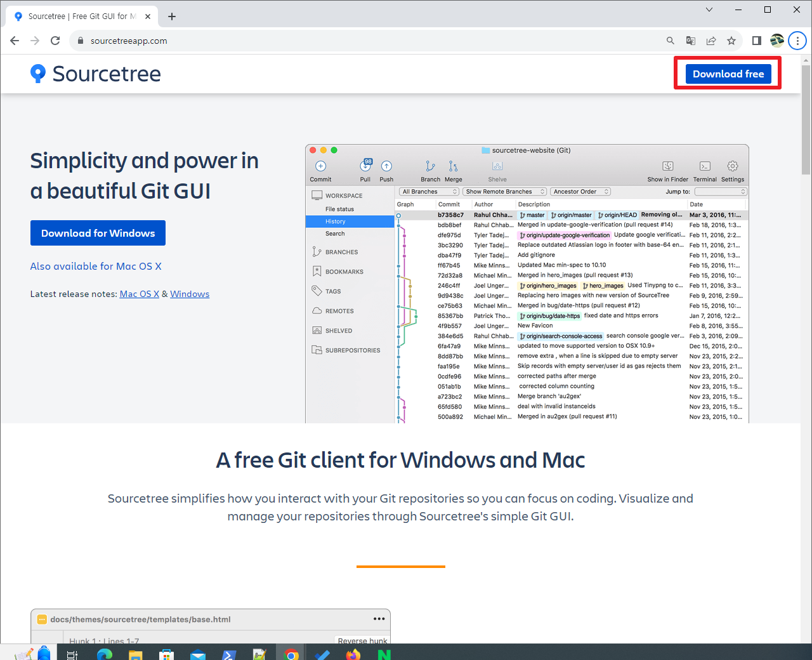The image size is (812, 660).
Task: Expand the SHELVED sidebar section
Action: (332, 331)
